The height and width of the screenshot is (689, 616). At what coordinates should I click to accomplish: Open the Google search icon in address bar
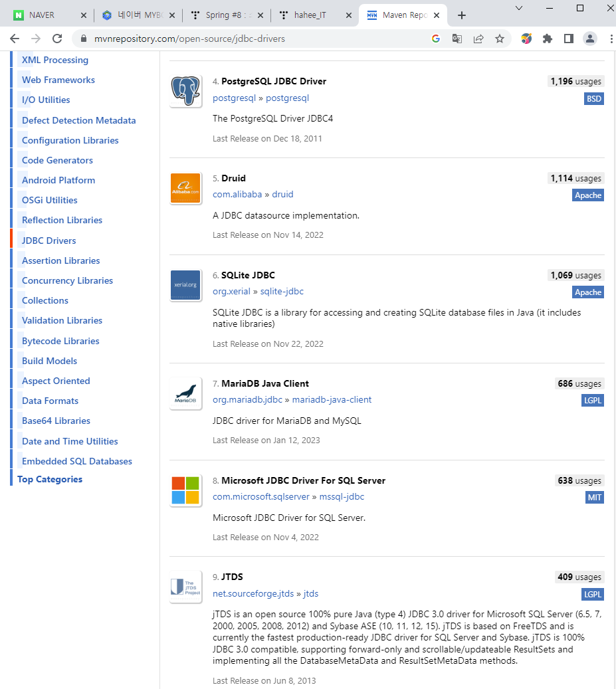click(x=436, y=39)
